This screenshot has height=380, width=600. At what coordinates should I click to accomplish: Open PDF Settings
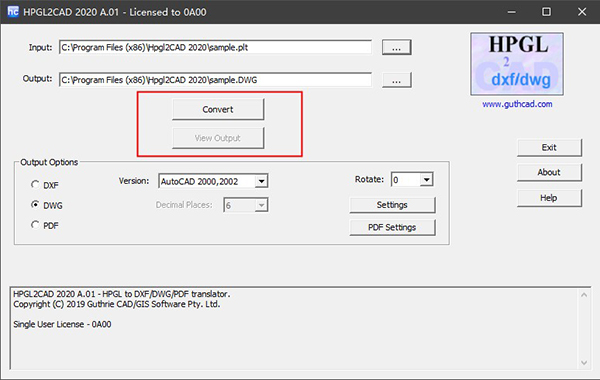tap(392, 227)
